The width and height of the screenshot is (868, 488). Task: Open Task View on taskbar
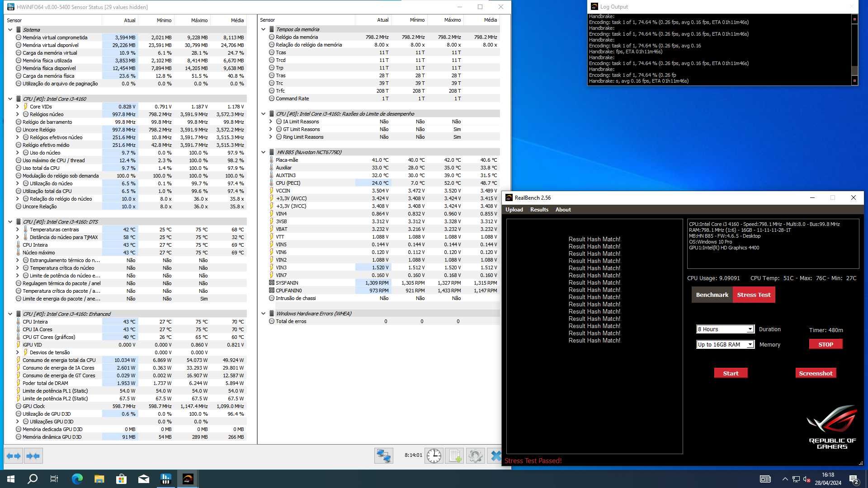tap(54, 479)
